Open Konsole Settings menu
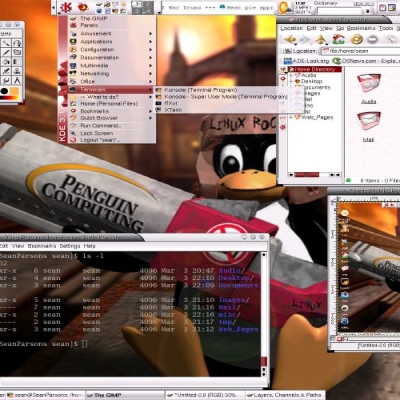Screen dimensions: 400x400 (x=70, y=246)
